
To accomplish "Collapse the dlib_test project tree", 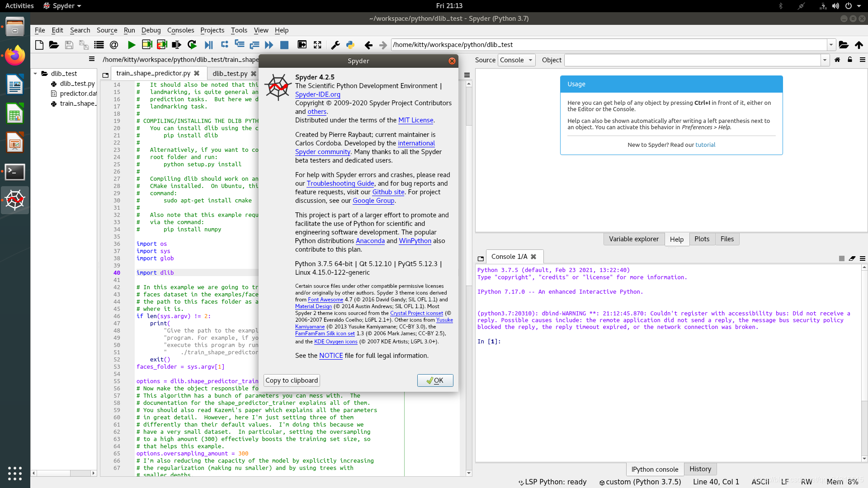I will (36, 73).
